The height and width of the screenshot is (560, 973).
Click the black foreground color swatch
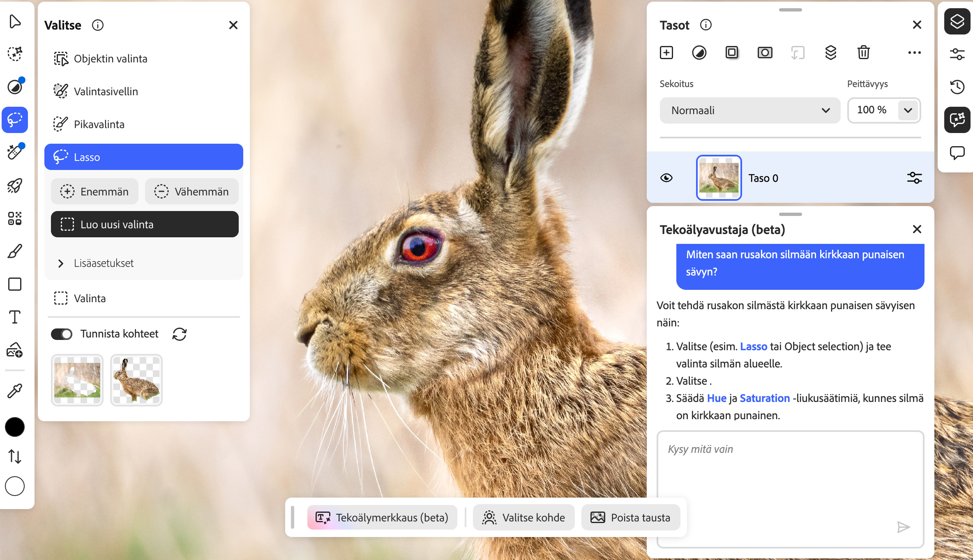pyautogui.click(x=15, y=427)
